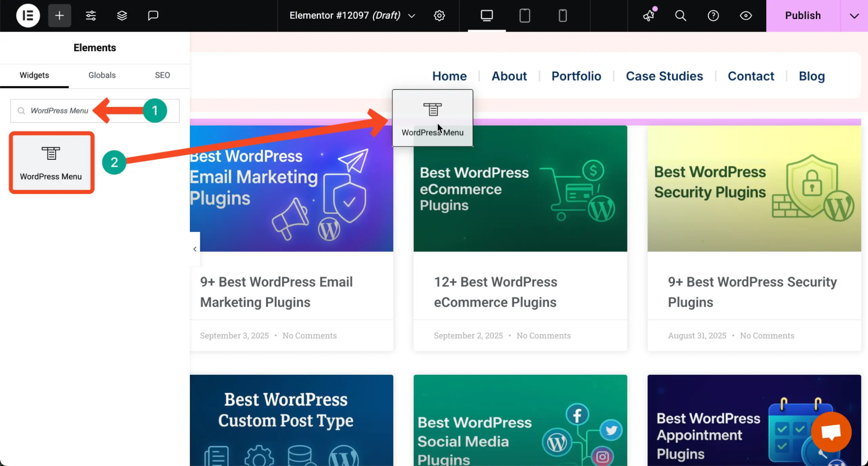The height and width of the screenshot is (466, 868).
Task: Open the Finder search icon
Action: (680, 15)
